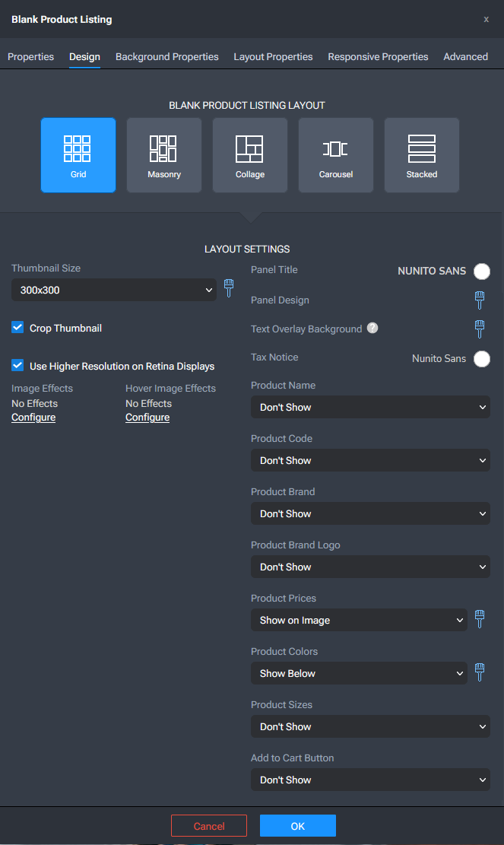Choose the Masonry layout tile
Screen dimensions: 504x845
click(164, 155)
